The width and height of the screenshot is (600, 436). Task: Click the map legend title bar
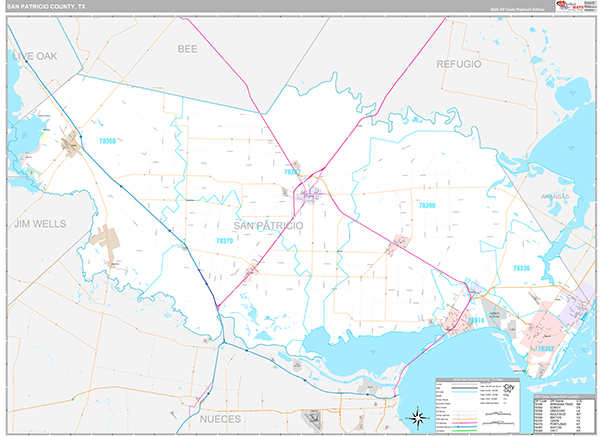coord(478,380)
